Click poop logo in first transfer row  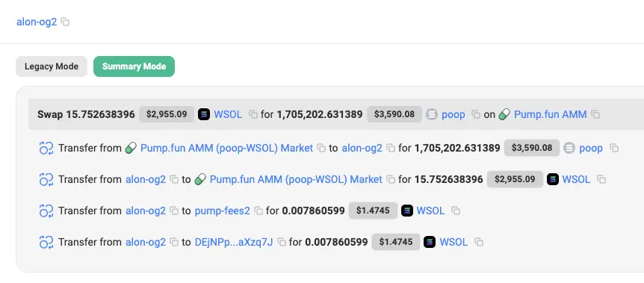tap(569, 148)
